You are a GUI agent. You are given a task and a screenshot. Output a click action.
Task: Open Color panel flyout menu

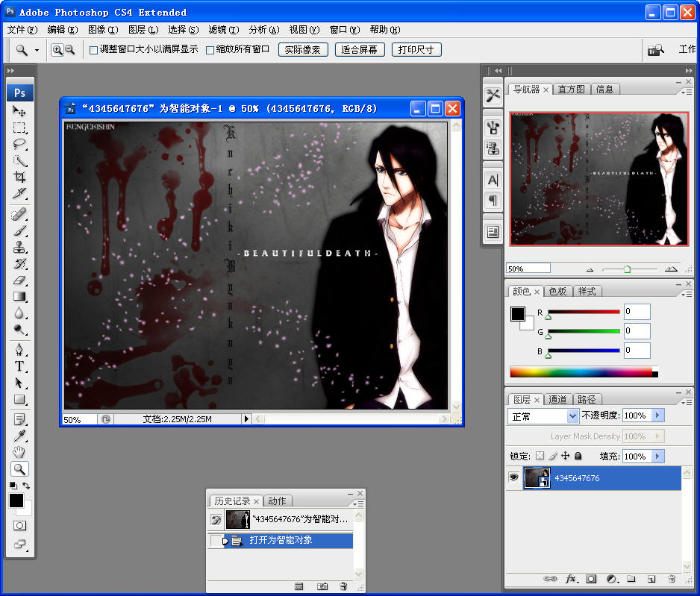click(x=687, y=294)
